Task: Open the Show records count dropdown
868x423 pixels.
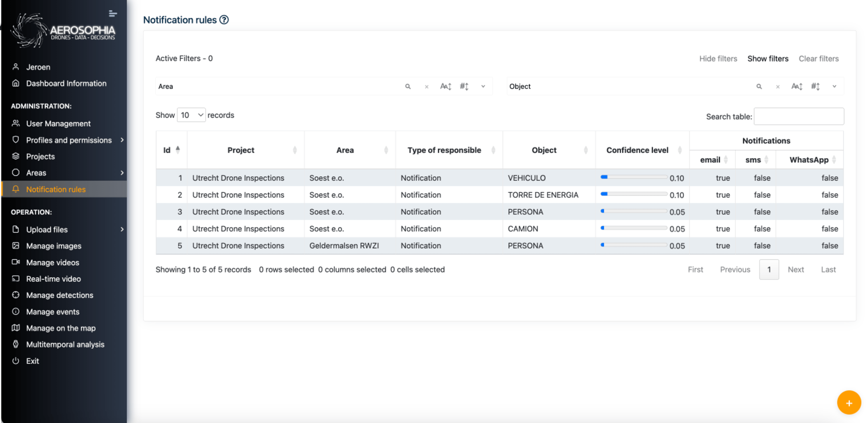Action: [191, 115]
